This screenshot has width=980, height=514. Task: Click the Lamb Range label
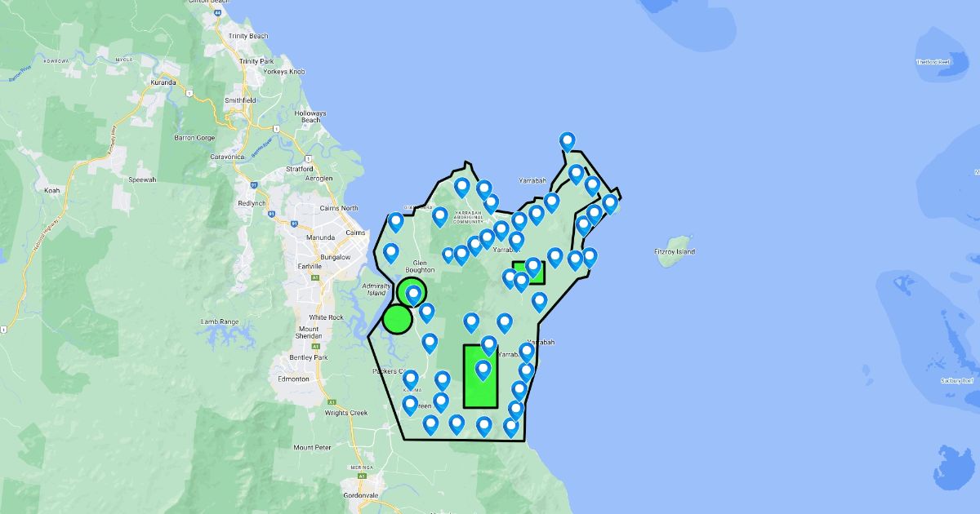point(220,321)
